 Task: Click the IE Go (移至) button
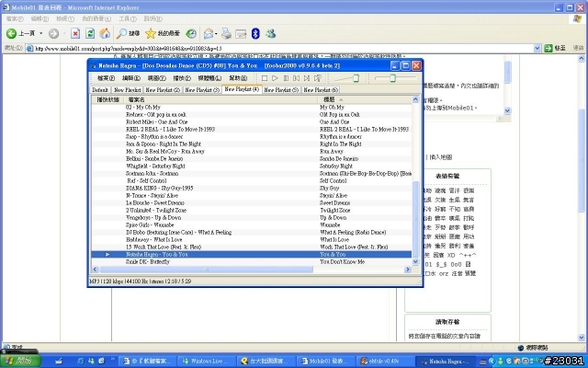click(555, 48)
